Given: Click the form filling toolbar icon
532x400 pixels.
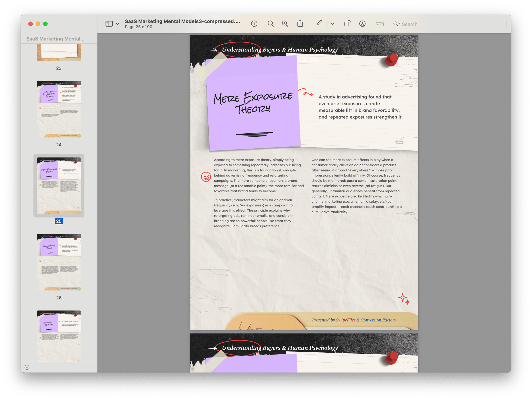Looking at the screenshot, I should point(380,23).
